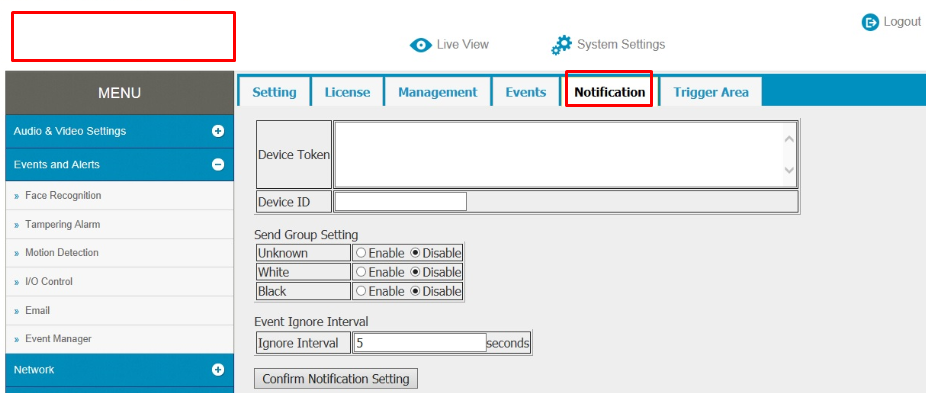Click Device Token scrollbar down arrow
926x393 pixels.
pos(790,170)
